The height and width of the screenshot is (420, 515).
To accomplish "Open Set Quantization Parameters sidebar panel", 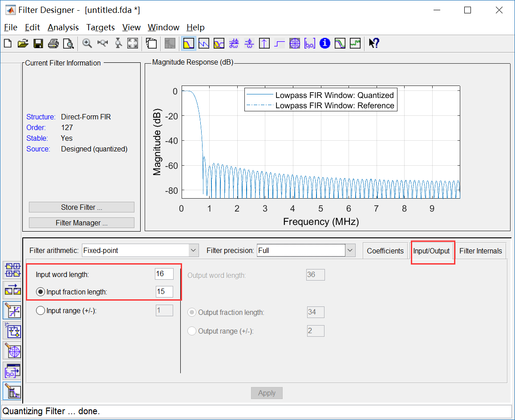I will click(x=12, y=310).
